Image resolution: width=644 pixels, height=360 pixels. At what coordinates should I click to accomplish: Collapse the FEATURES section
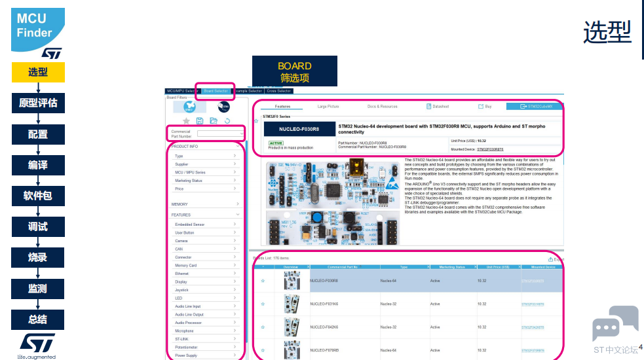click(x=237, y=215)
